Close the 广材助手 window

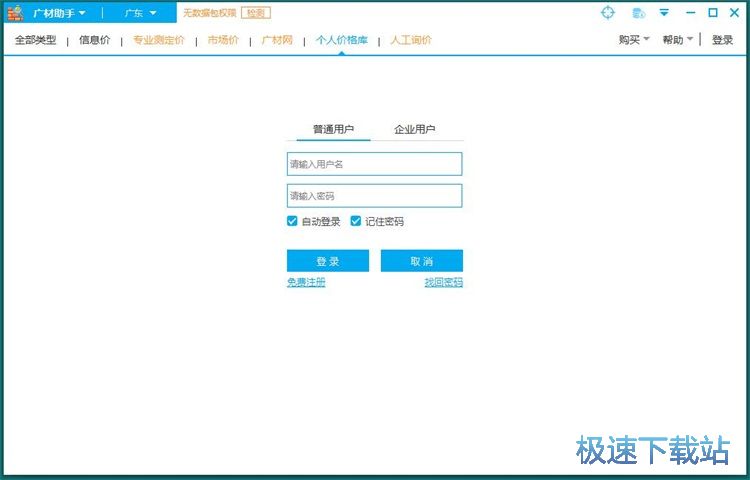(x=734, y=13)
